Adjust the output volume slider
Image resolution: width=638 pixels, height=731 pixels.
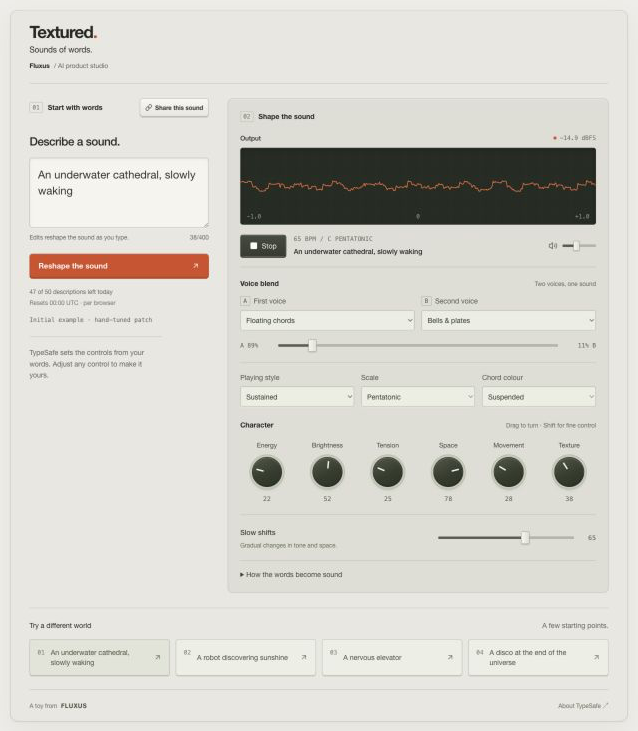coord(579,246)
